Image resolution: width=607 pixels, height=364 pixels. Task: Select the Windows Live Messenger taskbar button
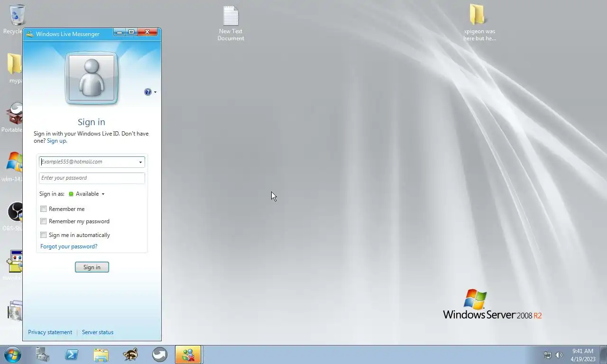point(188,355)
